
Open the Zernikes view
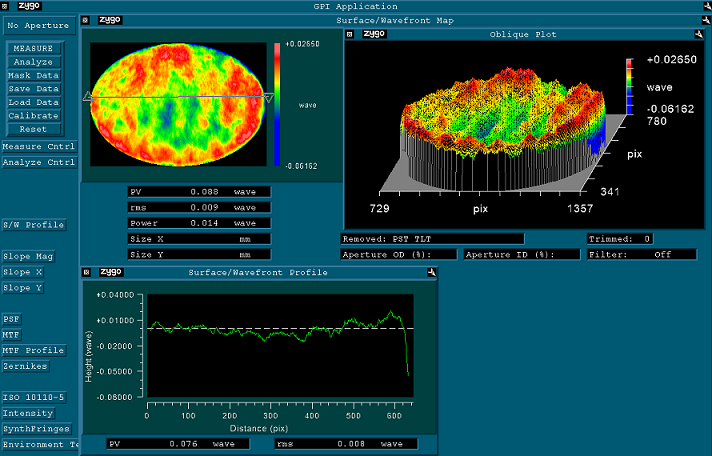pyautogui.click(x=25, y=366)
